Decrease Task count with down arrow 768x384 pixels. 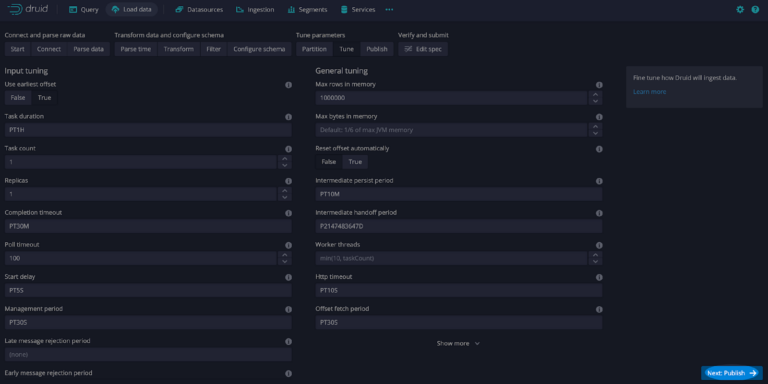tap(285, 166)
